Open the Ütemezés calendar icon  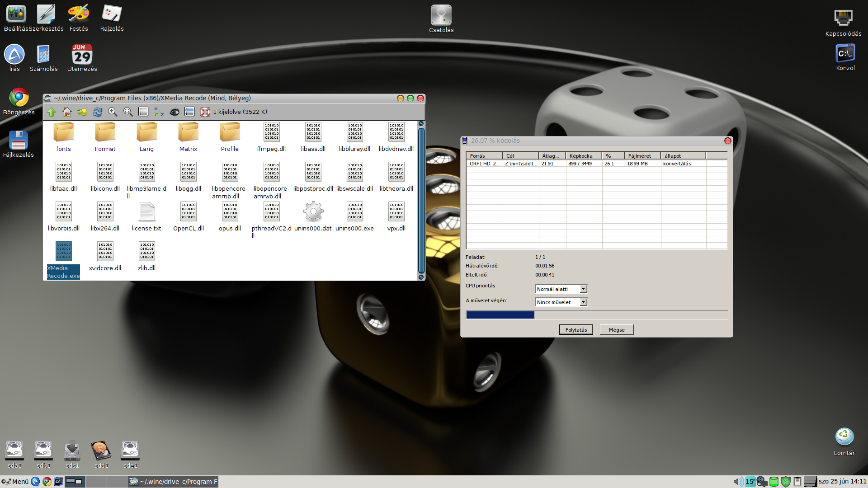point(82,58)
